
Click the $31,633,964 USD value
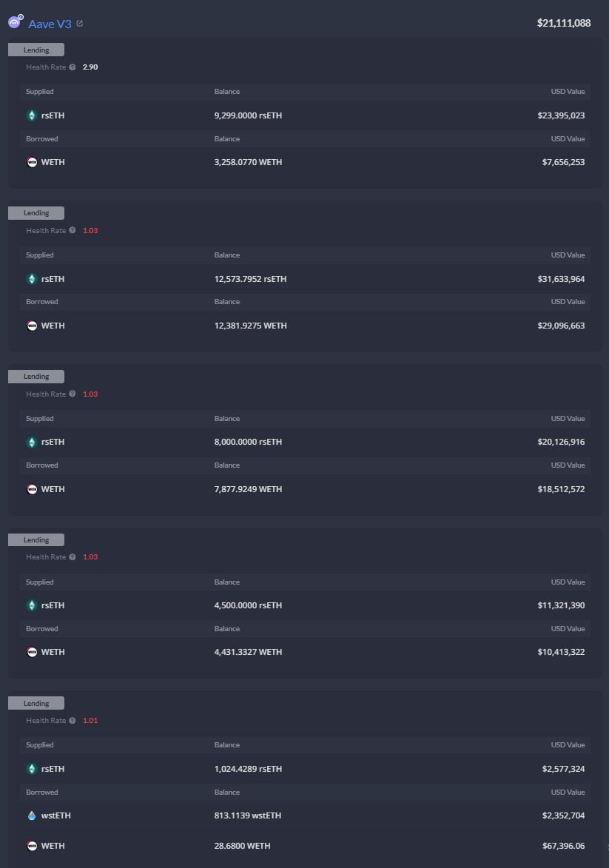561,279
